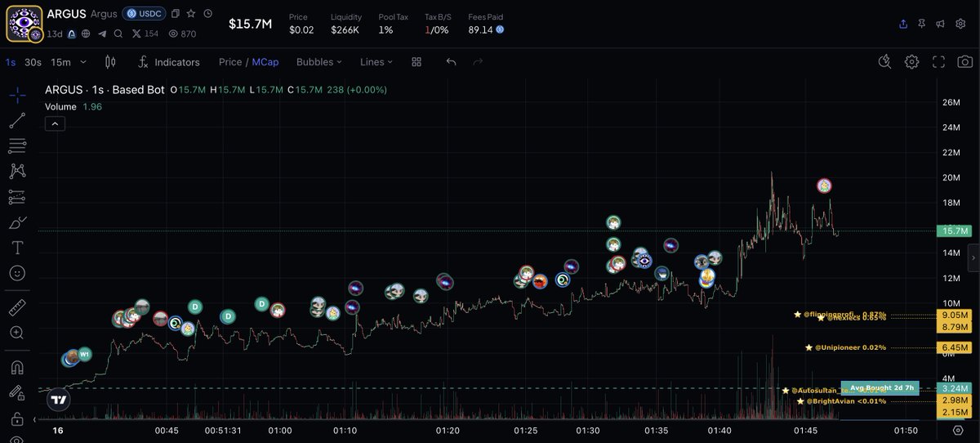This screenshot has height=443, width=980.
Task: Collapse the indicator legend arrow
Action: 54,123
